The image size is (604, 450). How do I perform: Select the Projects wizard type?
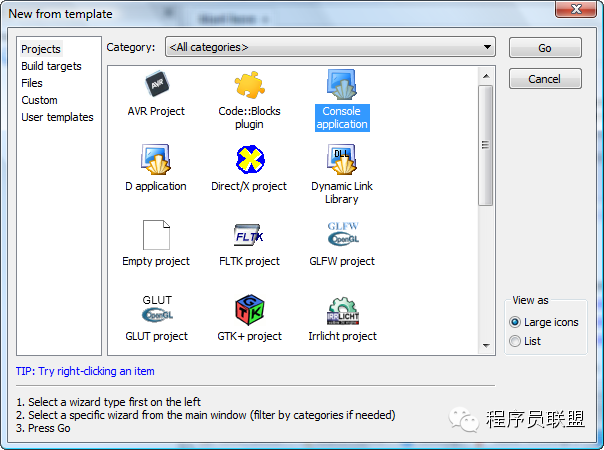pyautogui.click(x=41, y=49)
